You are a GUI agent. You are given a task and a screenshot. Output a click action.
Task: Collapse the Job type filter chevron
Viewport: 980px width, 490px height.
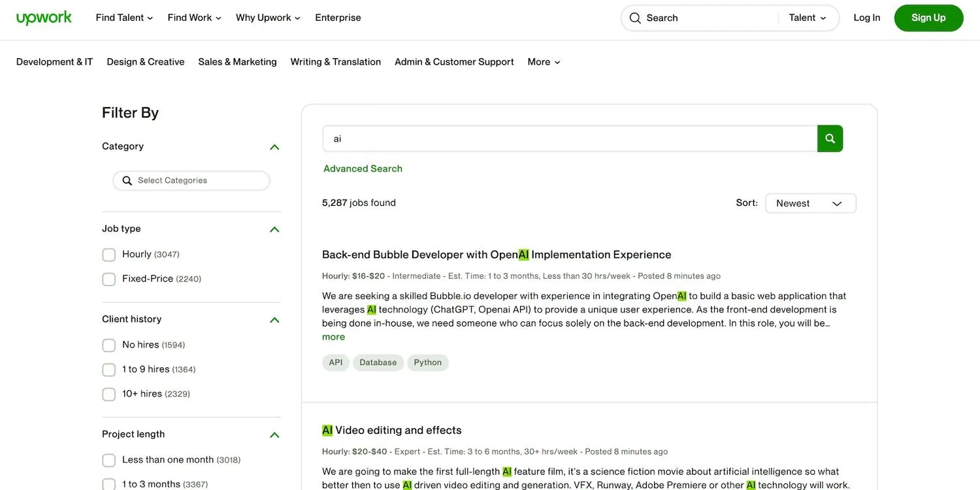(x=274, y=229)
